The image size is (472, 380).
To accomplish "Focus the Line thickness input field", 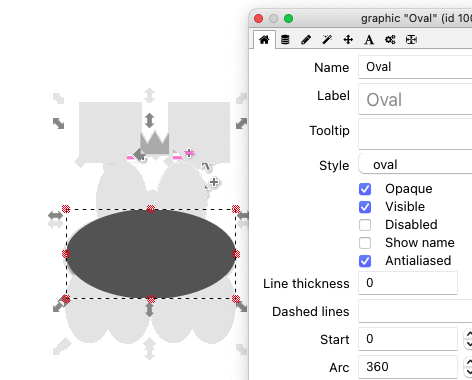I will point(408,283).
